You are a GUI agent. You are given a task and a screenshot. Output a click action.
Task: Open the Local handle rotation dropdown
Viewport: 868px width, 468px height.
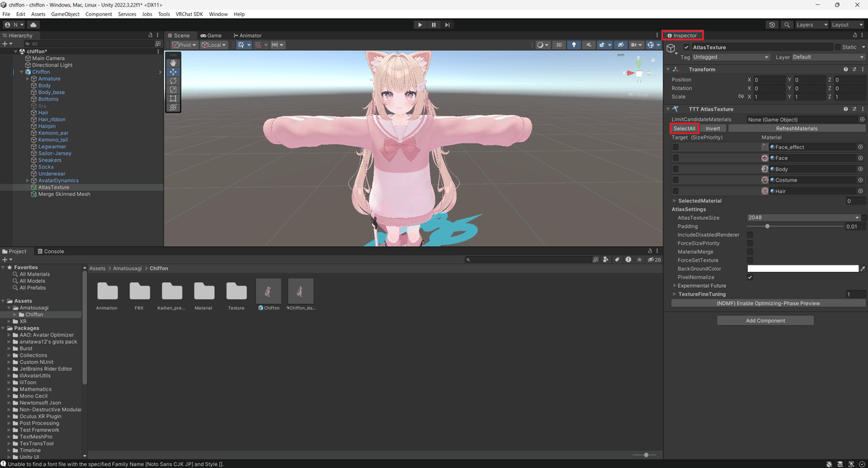click(214, 45)
